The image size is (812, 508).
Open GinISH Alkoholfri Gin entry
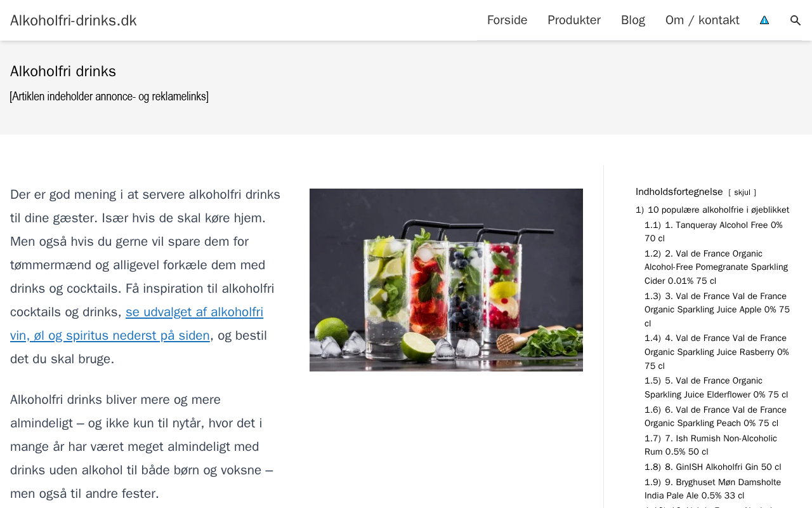click(713, 467)
